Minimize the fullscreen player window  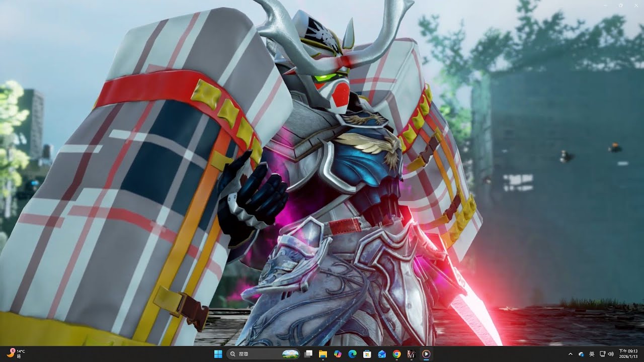click(607, 5)
